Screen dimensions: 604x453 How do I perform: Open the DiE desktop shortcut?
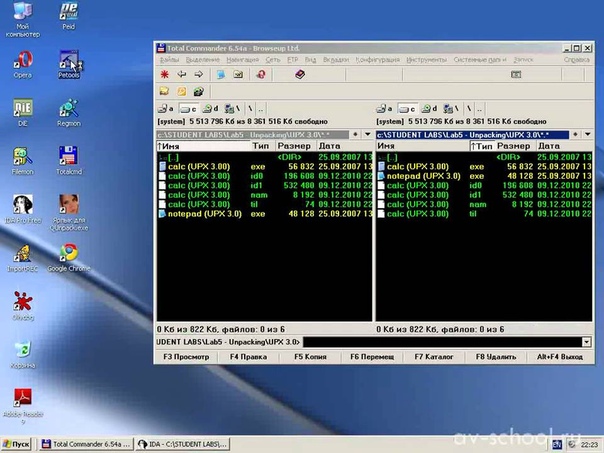click(23, 113)
